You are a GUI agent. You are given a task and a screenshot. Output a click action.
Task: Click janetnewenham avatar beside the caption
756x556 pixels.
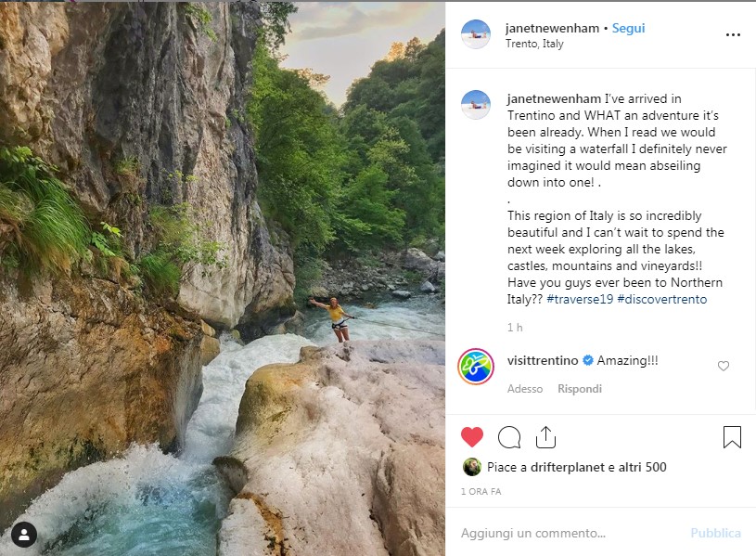476,105
